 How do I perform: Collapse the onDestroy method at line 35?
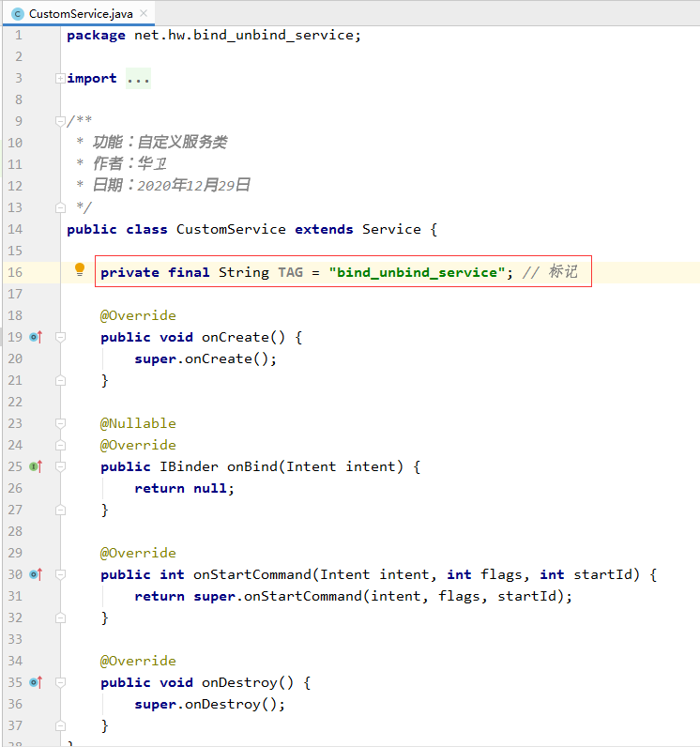(x=60, y=682)
